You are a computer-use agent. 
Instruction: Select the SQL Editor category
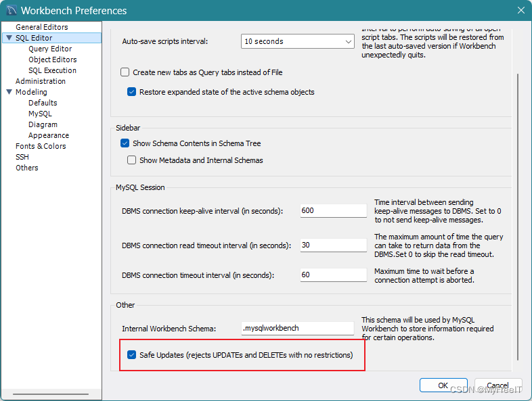(34, 38)
